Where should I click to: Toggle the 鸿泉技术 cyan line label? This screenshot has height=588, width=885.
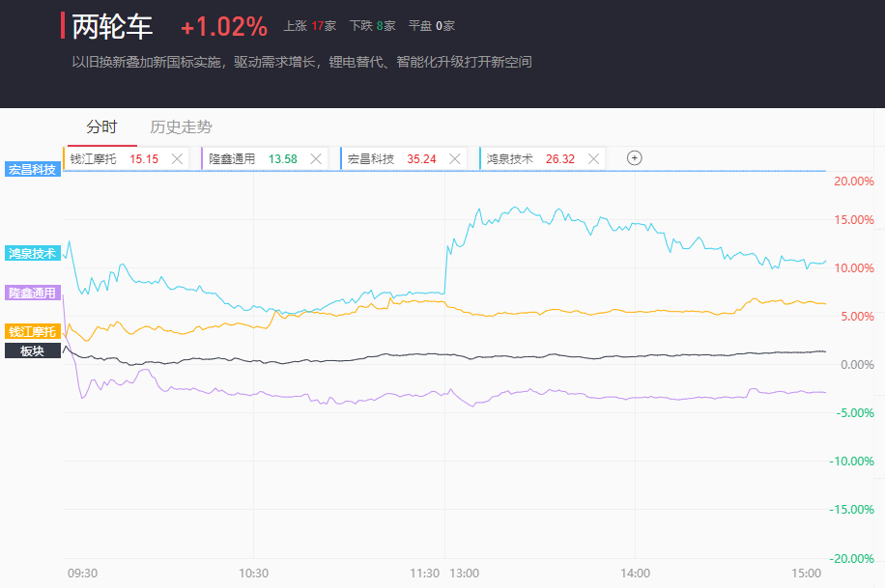point(32,253)
